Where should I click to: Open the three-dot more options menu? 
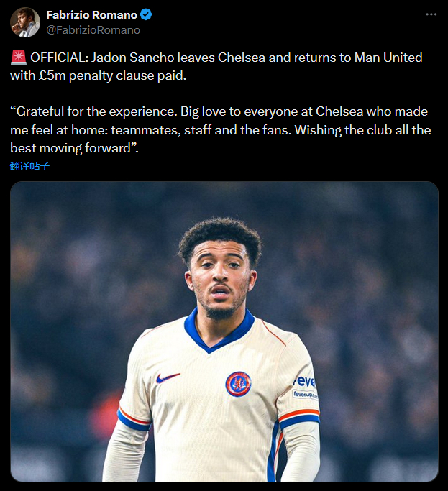[430, 14]
